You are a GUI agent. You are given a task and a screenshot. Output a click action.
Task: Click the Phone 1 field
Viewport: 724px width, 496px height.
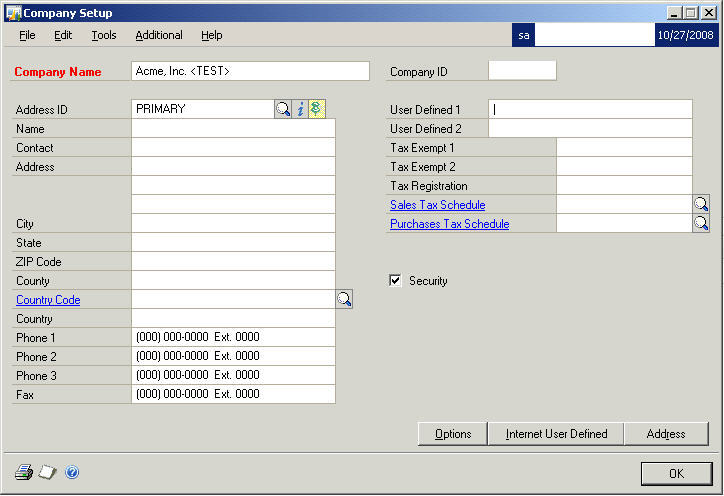click(233, 337)
